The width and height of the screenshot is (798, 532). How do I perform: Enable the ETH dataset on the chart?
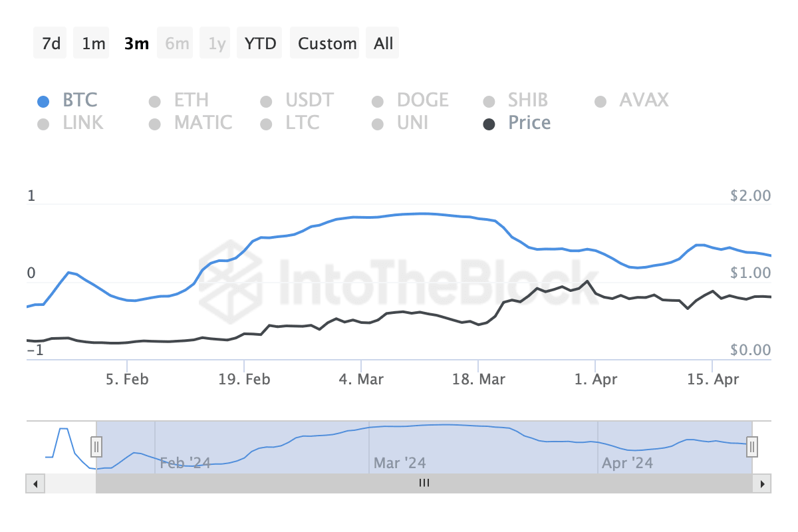coord(155,100)
